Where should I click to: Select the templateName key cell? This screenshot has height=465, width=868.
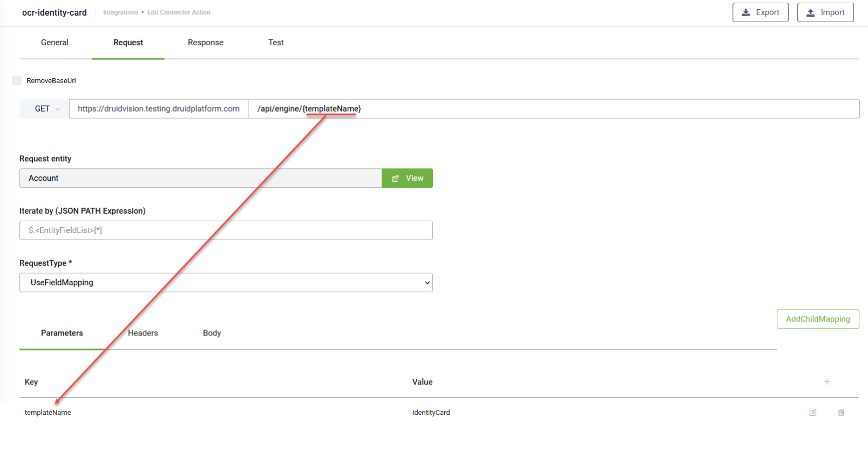tap(48, 413)
